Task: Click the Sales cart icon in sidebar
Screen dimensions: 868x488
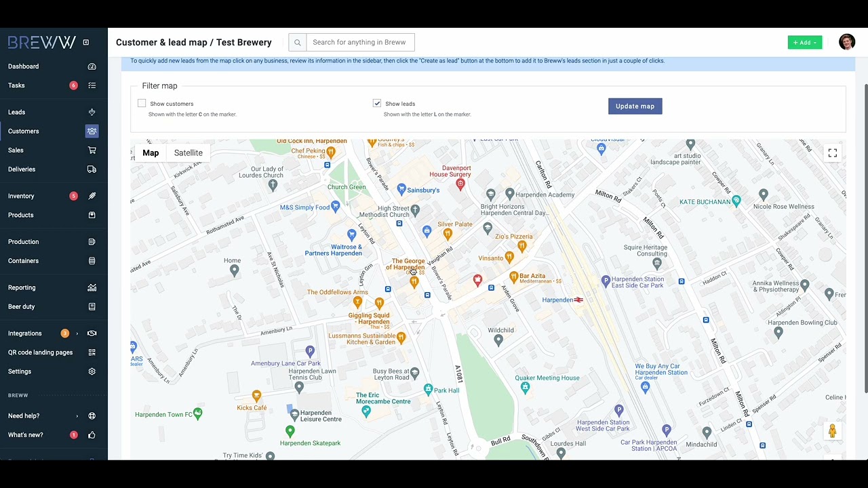Action: pyautogui.click(x=92, y=150)
